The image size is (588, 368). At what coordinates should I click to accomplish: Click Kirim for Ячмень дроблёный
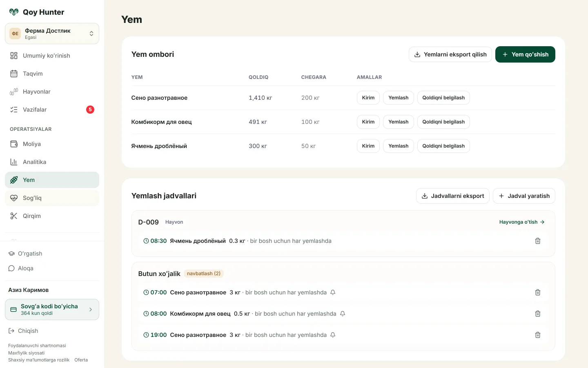click(368, 146)
